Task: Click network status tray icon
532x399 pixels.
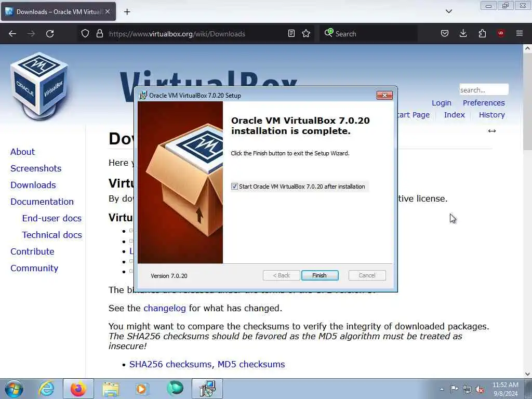Action: click(x=467, y=389)
